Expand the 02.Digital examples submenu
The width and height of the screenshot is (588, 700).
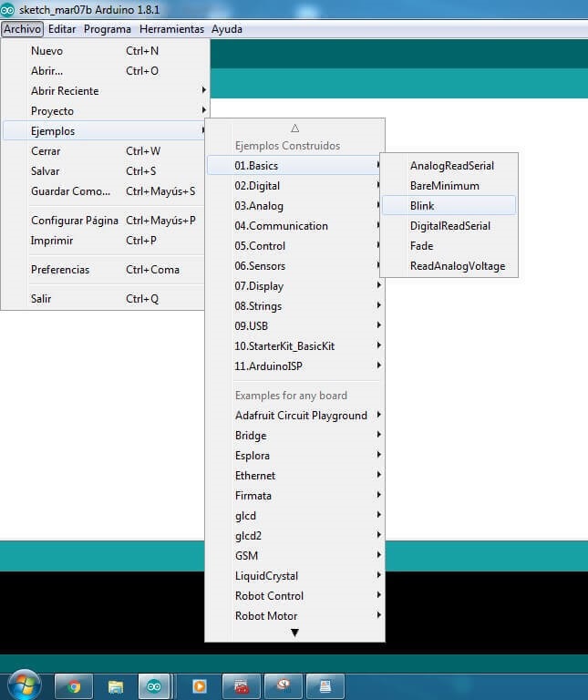(294, 186)
